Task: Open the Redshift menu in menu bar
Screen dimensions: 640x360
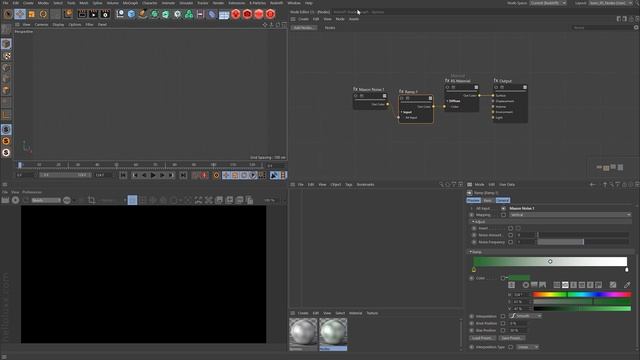Action: click(276, 3)
